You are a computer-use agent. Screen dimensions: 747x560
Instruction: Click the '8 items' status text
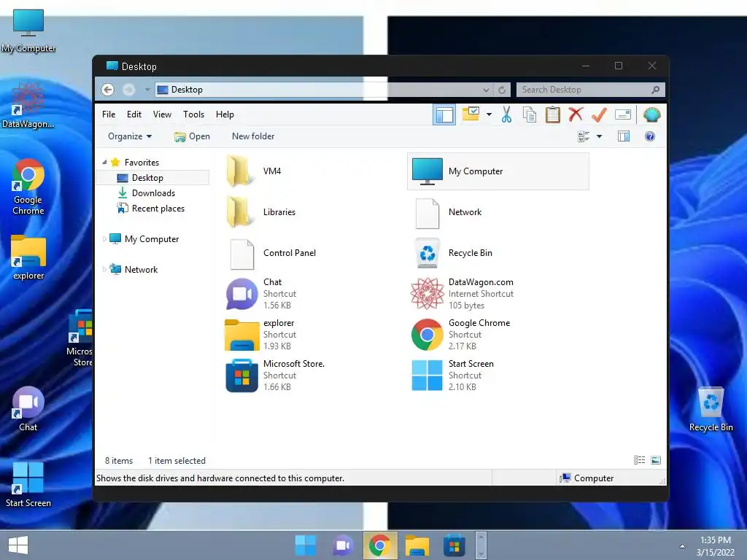click(x=119, y=461)
